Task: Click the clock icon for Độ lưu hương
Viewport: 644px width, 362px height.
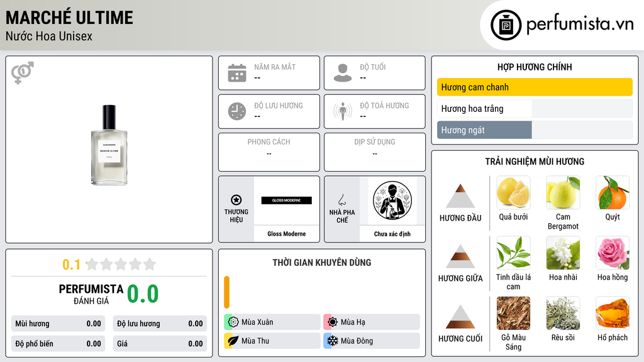Action: tap(237, 111)
